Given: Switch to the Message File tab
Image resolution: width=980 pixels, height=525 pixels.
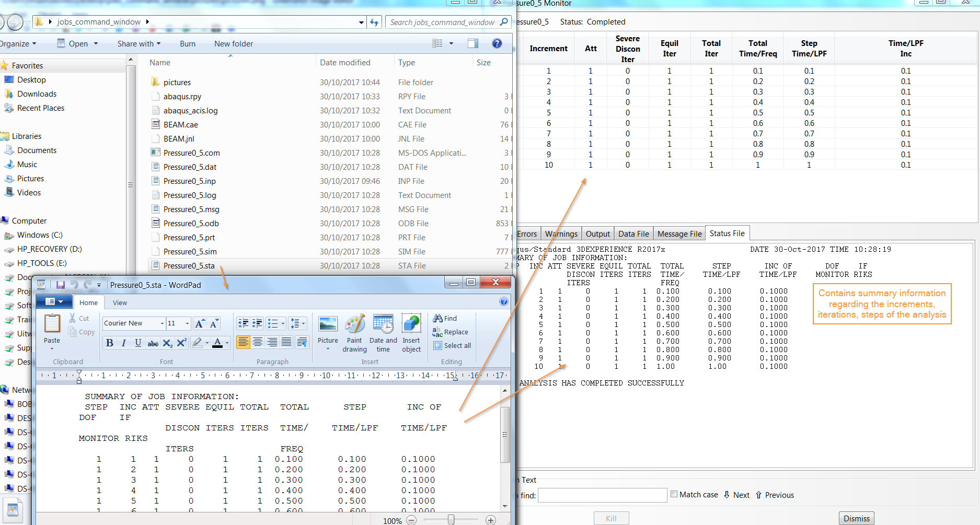Looking at the screenshot, I should tap(678, 234).
